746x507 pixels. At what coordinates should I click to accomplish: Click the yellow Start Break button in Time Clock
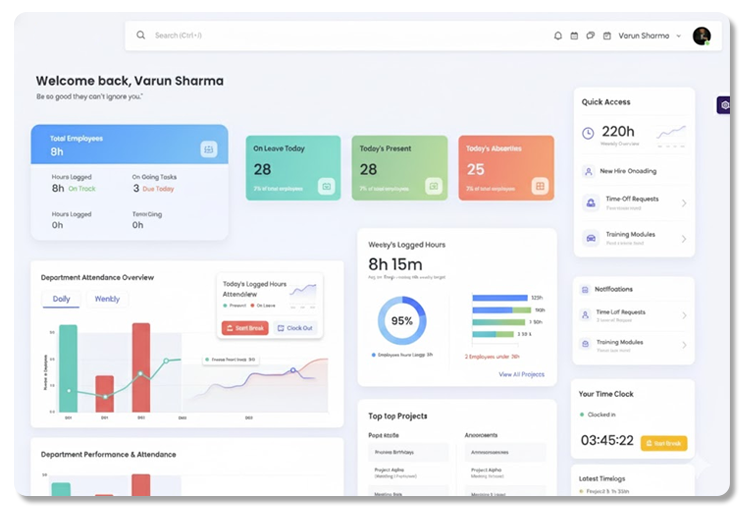pos(664,443)
